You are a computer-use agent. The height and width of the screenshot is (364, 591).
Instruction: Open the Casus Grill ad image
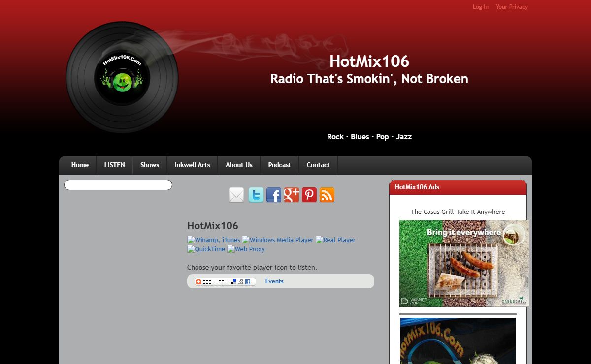tap(464, 264)
